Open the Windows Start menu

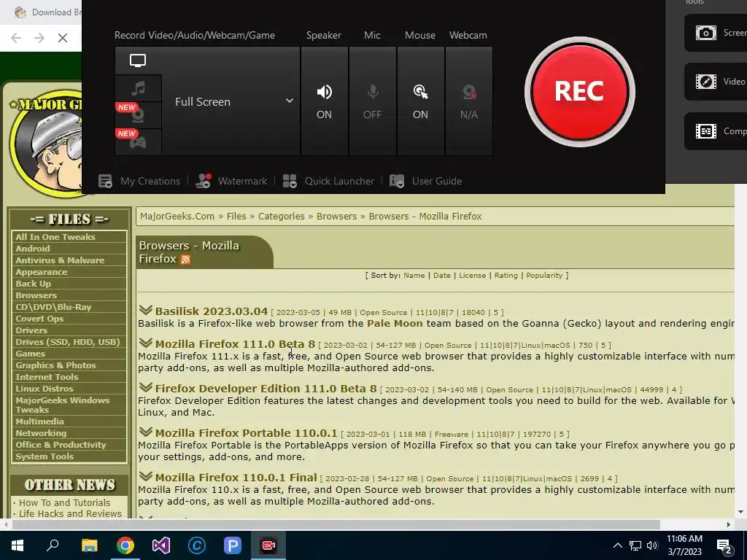[18, 545]
